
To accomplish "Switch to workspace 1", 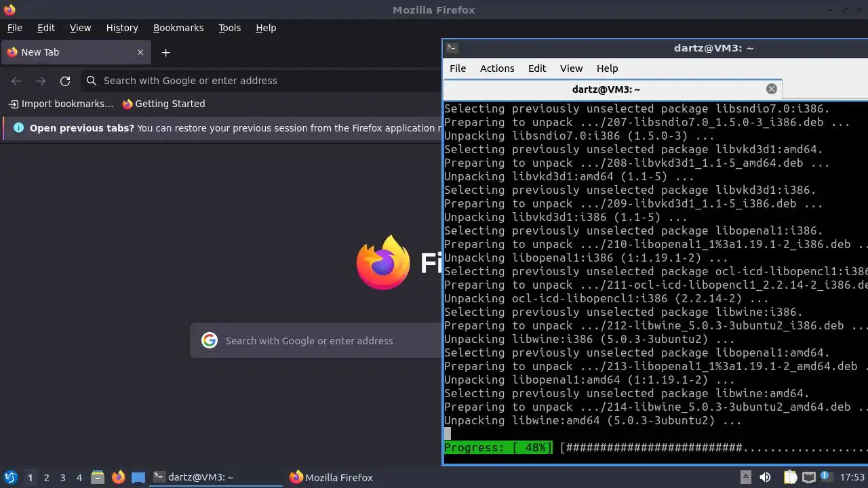I will tap(30, 478).
